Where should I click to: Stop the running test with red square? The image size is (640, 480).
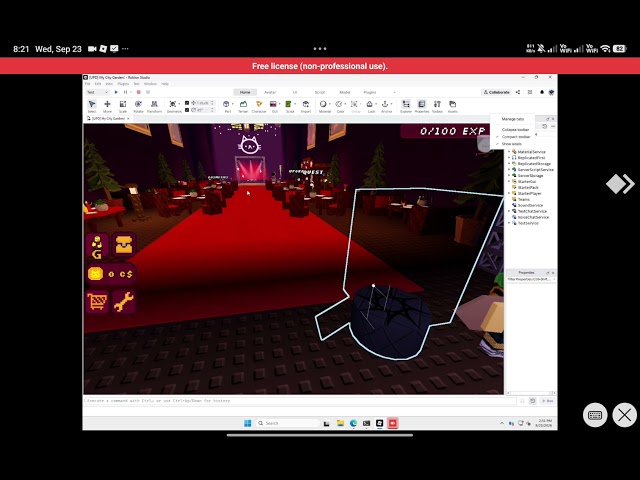tap(138, 92)
